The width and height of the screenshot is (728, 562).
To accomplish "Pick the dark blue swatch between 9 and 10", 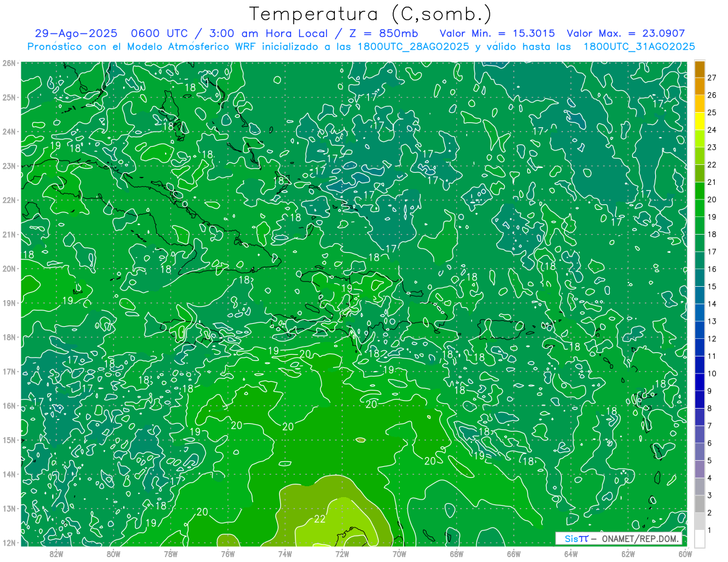I will tap(699, 382).
